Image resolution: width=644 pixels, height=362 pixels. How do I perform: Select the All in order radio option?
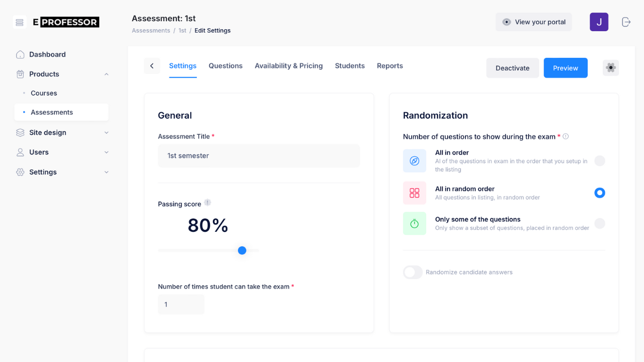pyautogui.click(x=599, y=161)
